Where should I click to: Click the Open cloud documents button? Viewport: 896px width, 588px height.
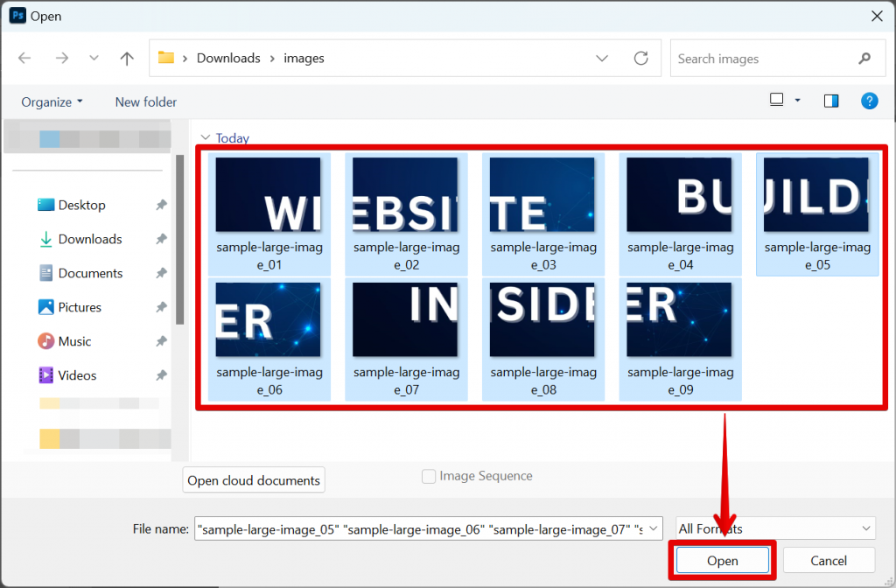click(253, 479)
